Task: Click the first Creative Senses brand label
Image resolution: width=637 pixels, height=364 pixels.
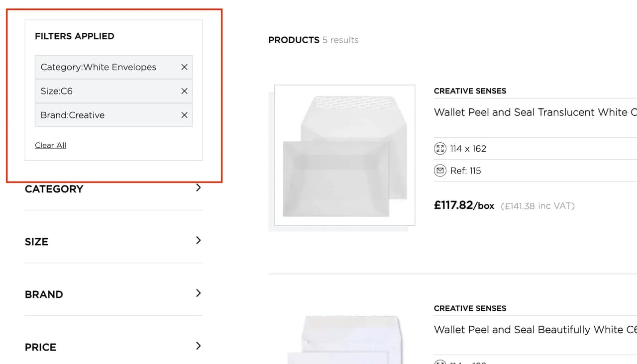Action: (x=470, y=91)
